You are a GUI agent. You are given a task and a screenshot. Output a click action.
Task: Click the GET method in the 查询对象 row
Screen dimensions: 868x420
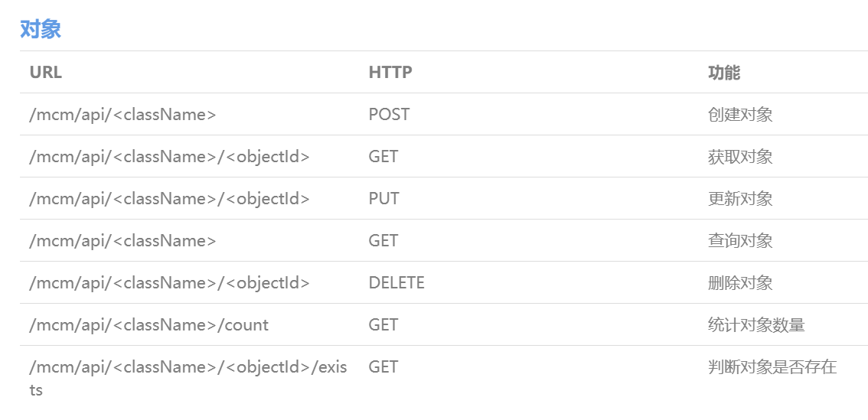coord(383,241)
